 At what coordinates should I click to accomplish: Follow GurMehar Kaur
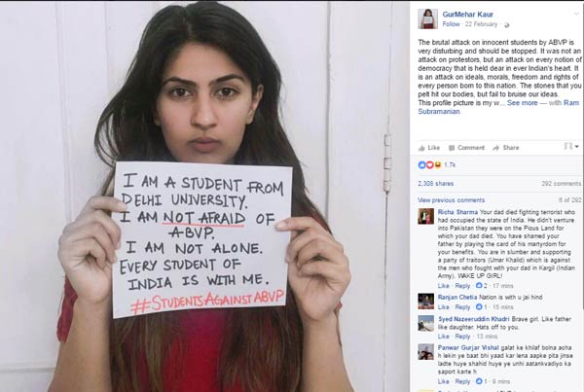pos(451,24)
